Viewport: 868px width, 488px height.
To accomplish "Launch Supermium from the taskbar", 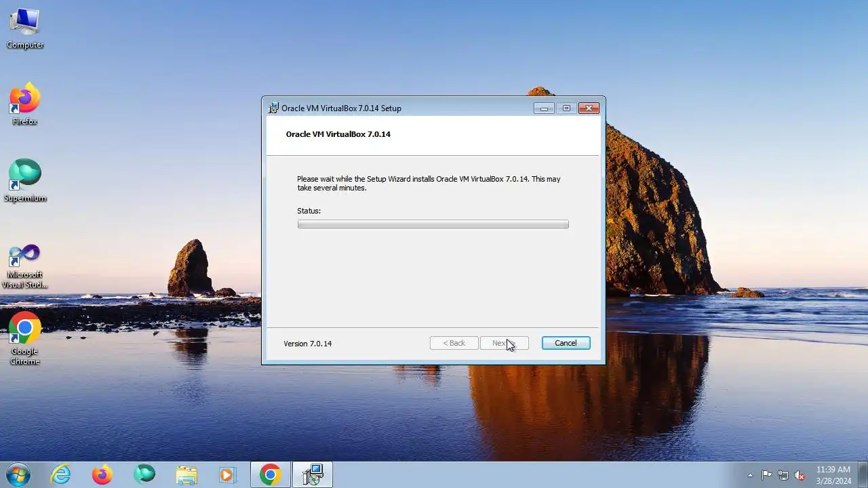I will (x=144, y=474).
